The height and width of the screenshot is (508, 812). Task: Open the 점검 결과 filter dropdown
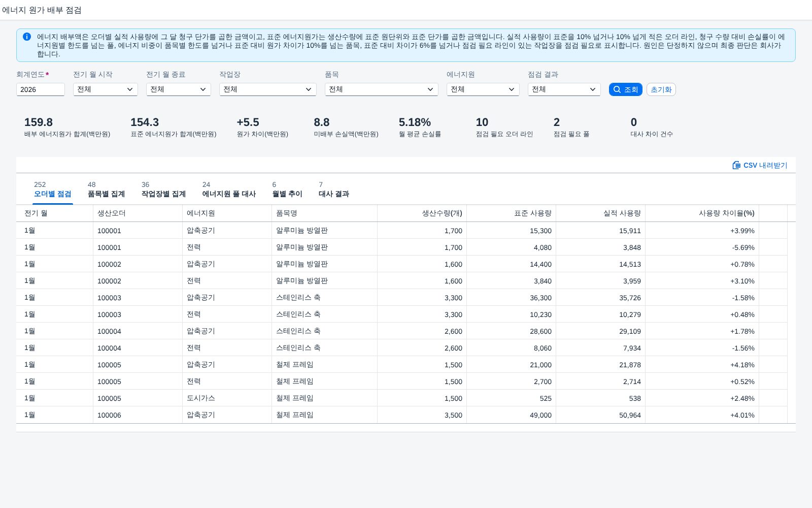564,89
